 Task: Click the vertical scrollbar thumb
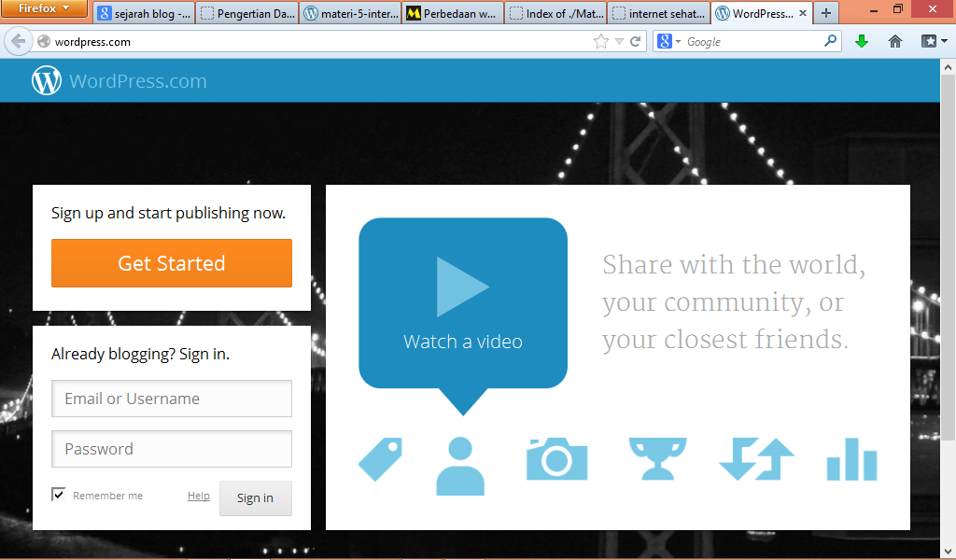(x=949, y=258)
